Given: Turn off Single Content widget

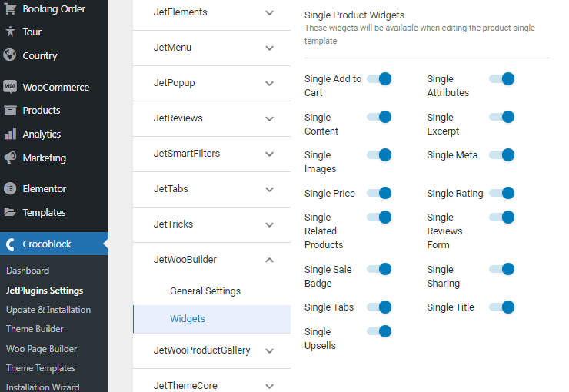Looking at the screenshot, I should [x=379, y=117].
